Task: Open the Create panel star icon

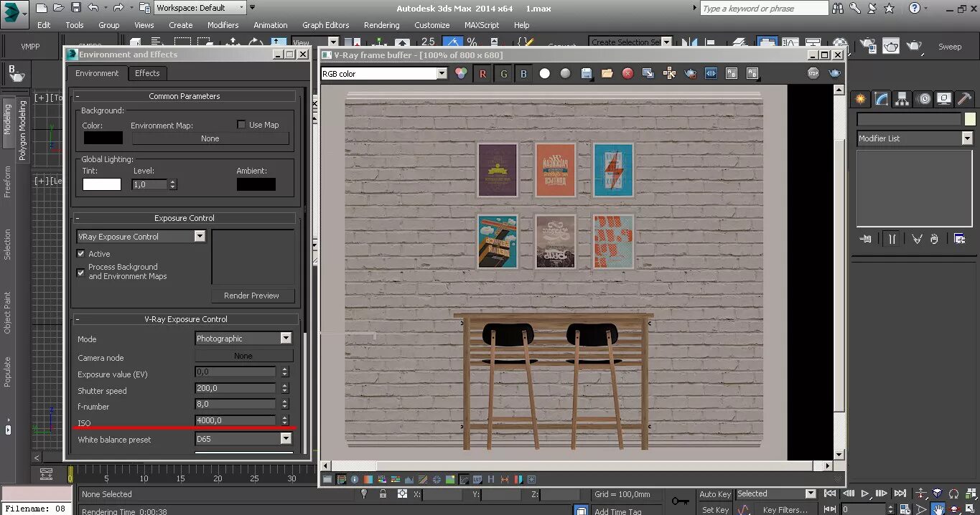Action: point(860,99)
